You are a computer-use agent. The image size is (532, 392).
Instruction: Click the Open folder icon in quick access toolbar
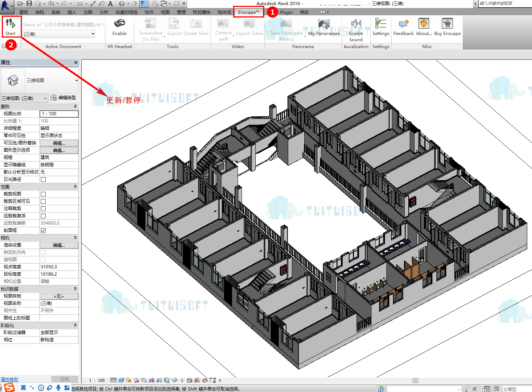coord(20,4)
